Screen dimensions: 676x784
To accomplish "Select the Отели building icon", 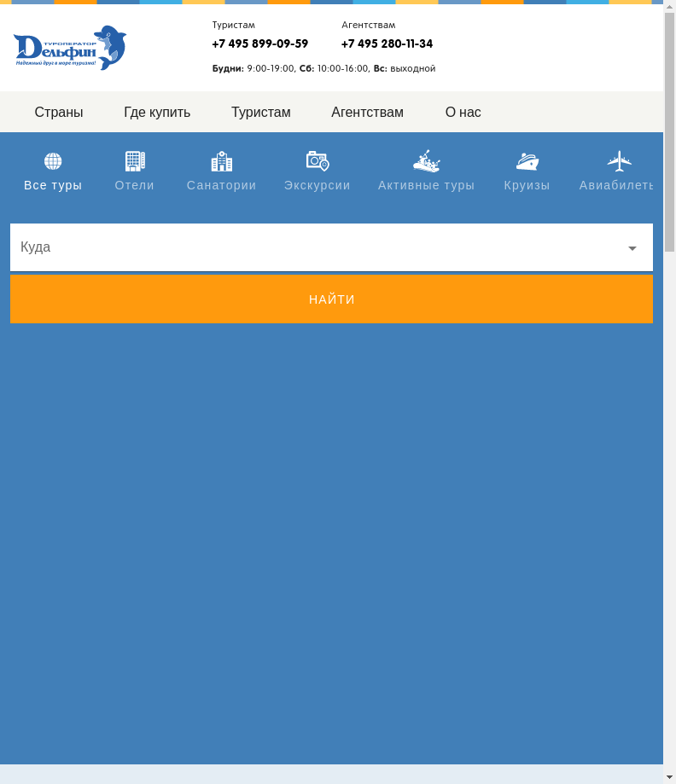I will pyautogui.click(x=135, y=161).
